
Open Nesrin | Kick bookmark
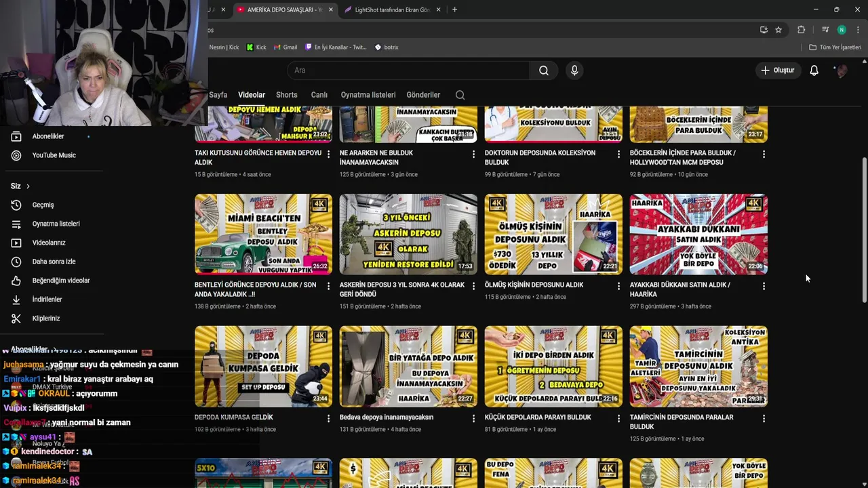click(x=224, y=47)
